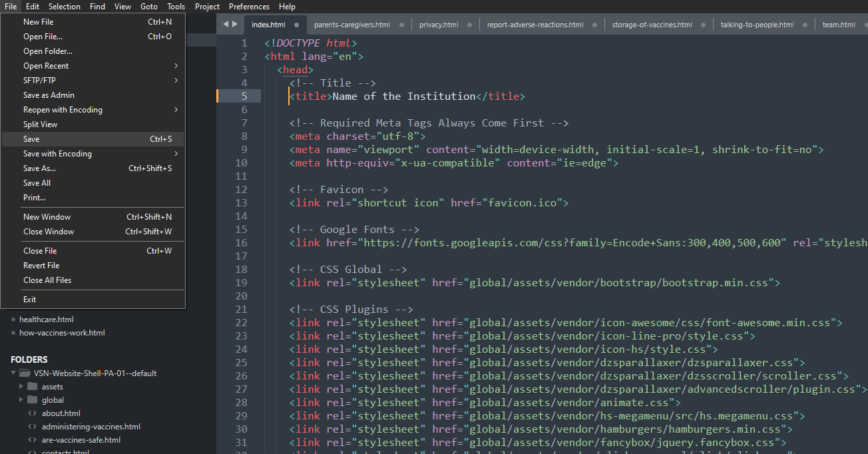
Task: Switch to the storage-of-vaccines.html tab
Action: point(652,25)
